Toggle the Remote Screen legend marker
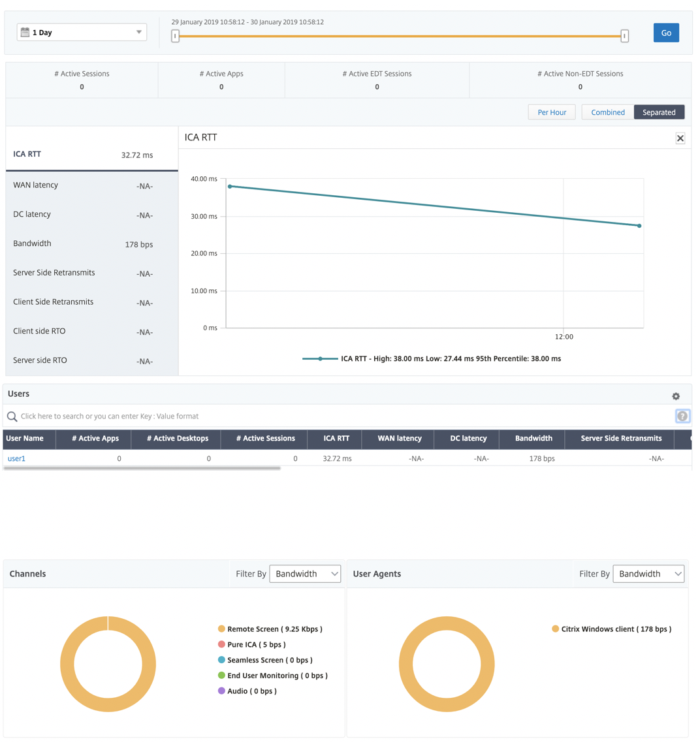 221,629
